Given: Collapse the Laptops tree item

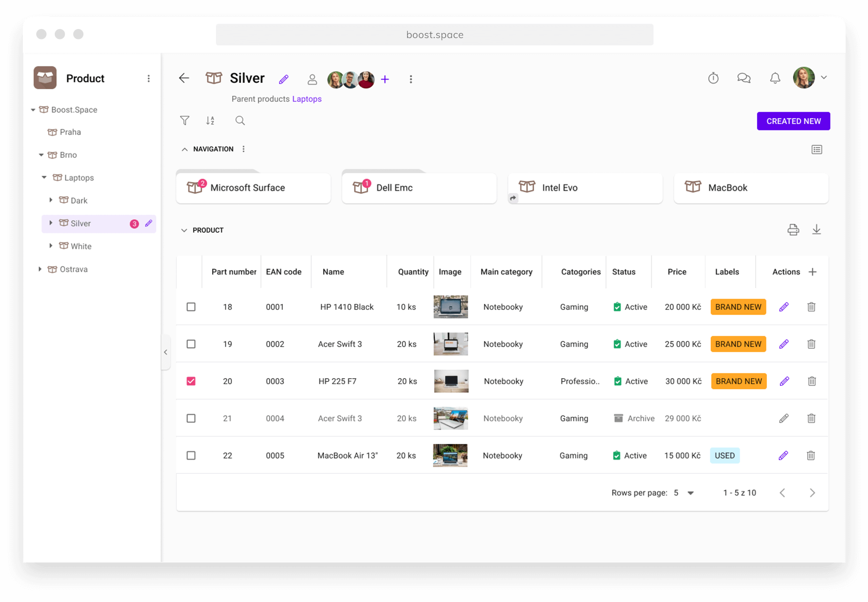Looking at the screenshot, I should 44,177.
